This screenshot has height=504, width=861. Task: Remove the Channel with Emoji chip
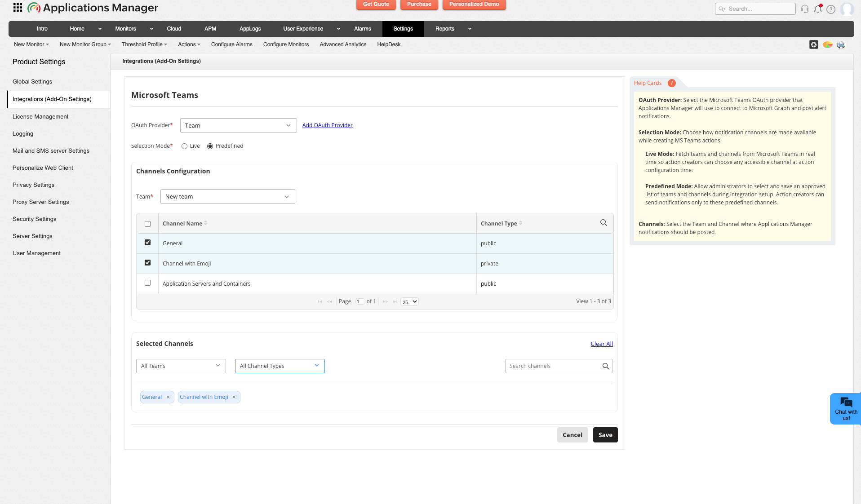234,397
